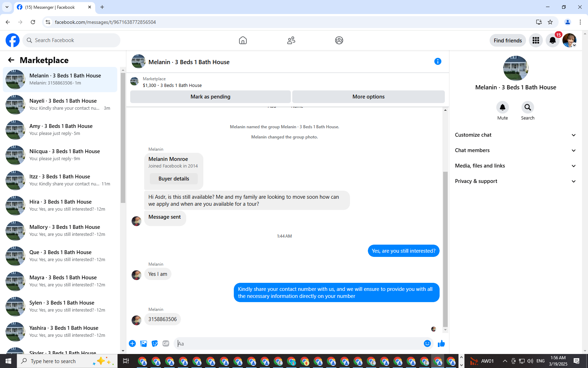Open Amy 3 Beds 1 Bath House chat
The width and height of the screenshot is (588, 368).
pyautogui.click(x=60, y=130)
